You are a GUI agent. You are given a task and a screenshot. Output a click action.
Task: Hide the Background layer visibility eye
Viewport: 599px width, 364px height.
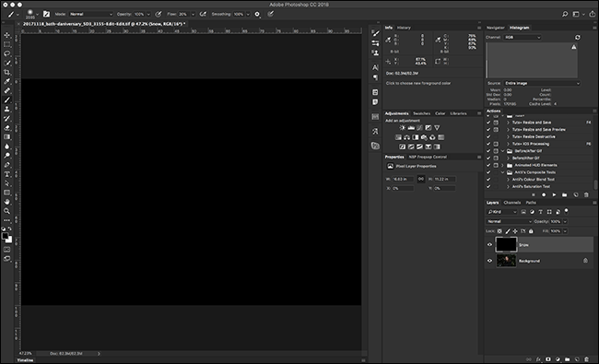[489, 261]
